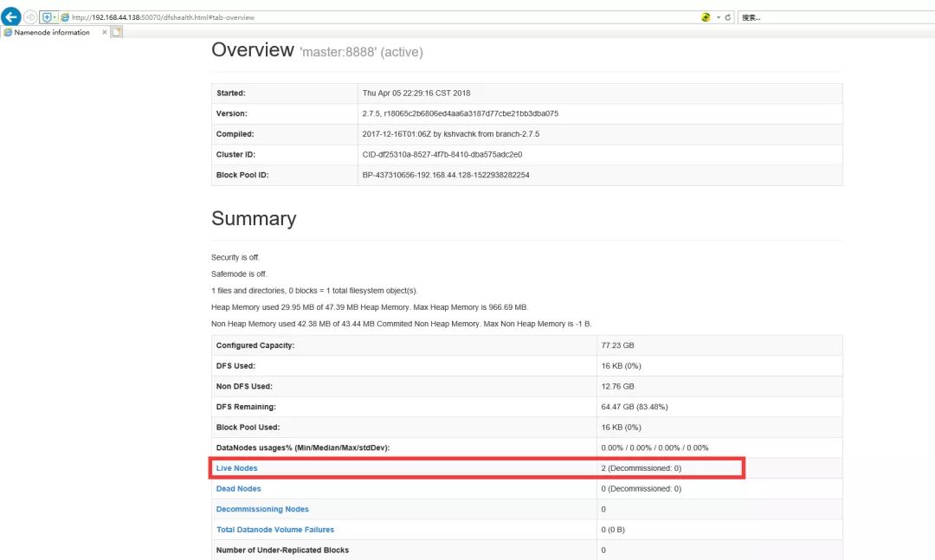The width and height of the screenshot is (935, 560).
Task: Select the Namenode information tab
Action: coord(52,32)
